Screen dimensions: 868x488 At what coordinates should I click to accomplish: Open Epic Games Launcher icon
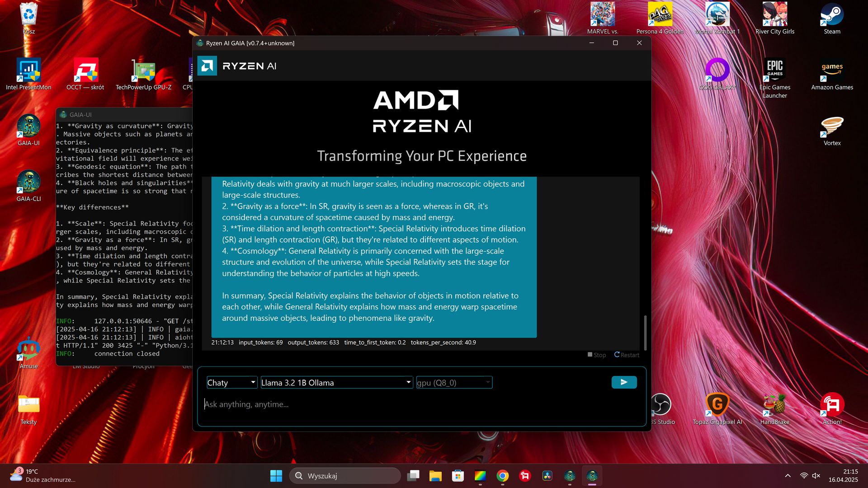(775, 78)
